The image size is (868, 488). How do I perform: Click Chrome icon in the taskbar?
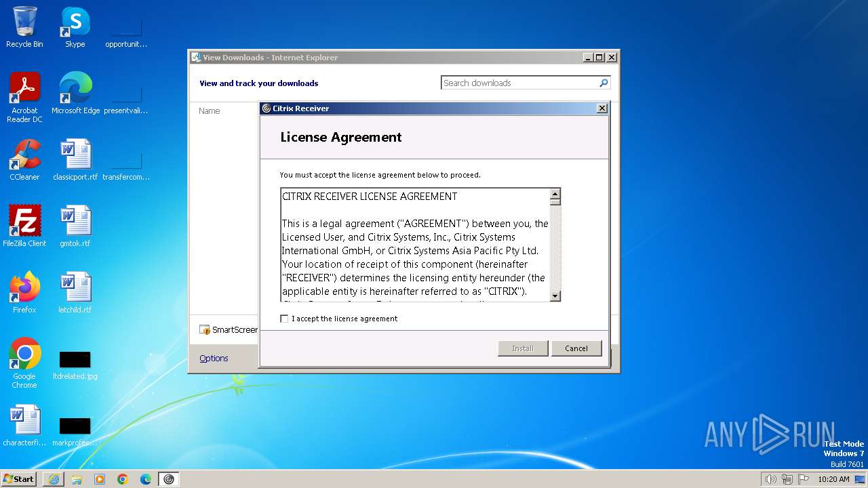[123, 479]
